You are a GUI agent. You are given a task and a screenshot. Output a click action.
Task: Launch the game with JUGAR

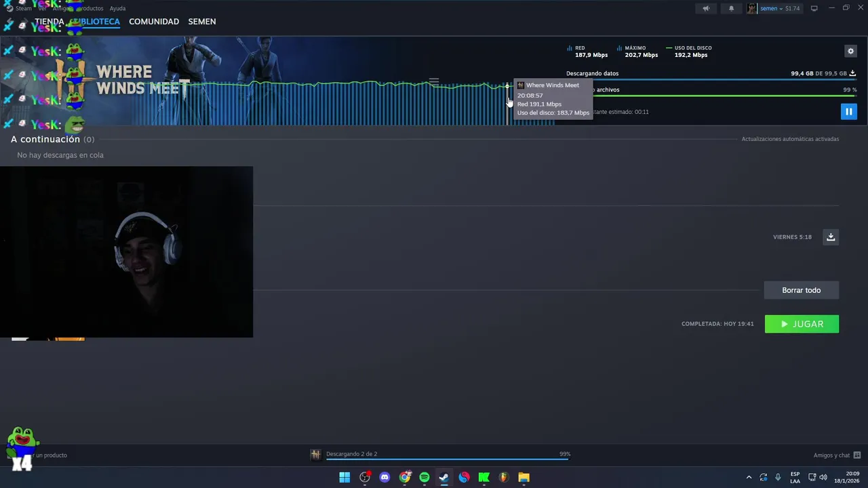[x=802, y=324]
